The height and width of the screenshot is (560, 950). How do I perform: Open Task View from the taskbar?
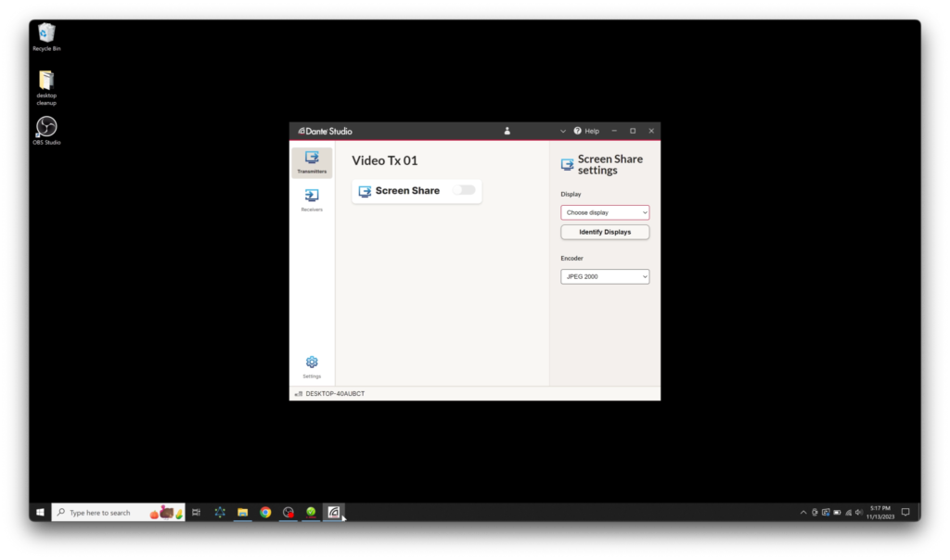[x=197, y=512]
